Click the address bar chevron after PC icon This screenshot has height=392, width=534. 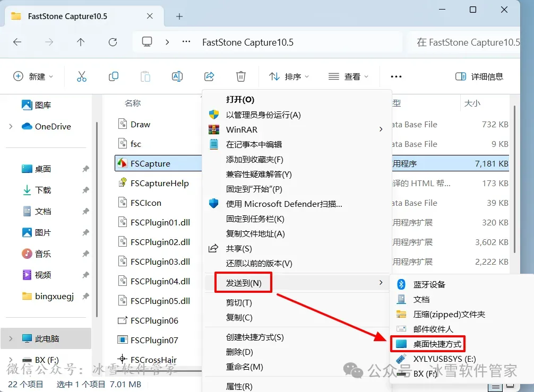167,42
